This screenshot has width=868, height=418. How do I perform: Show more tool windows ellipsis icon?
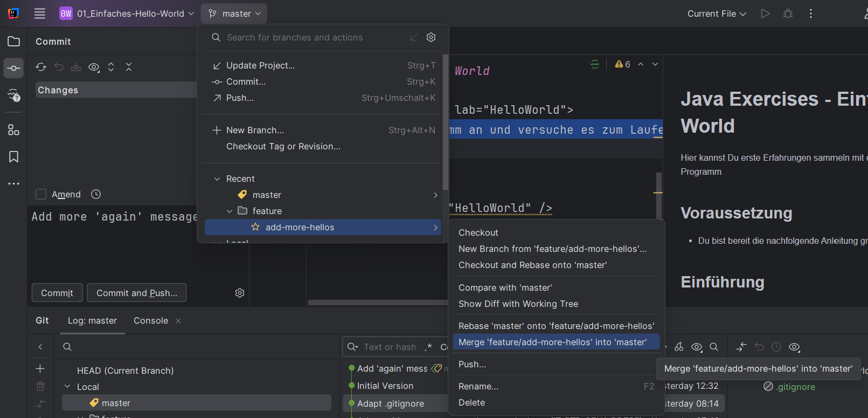[14, 184]
